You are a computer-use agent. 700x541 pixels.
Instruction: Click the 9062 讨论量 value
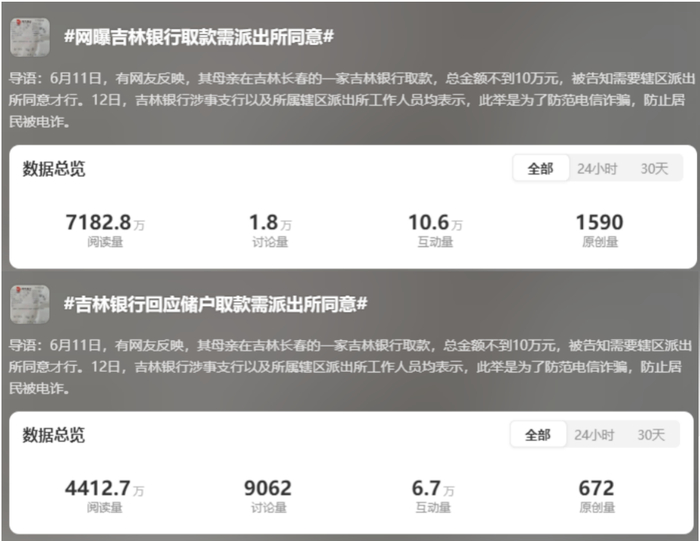[268, 488]
